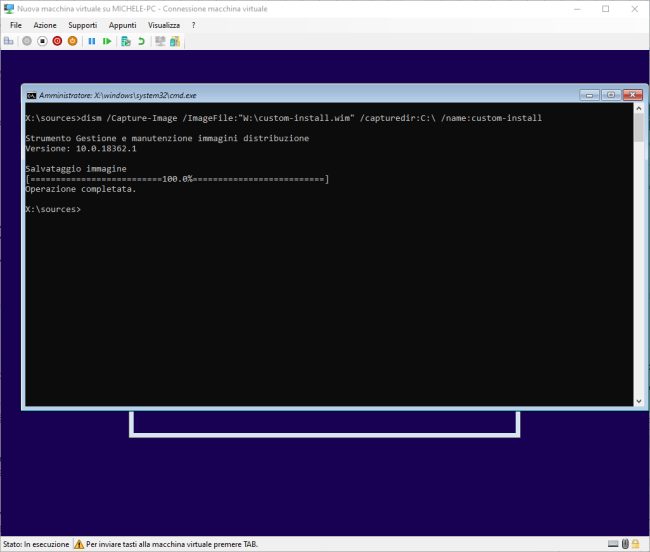The height and width of the screenshot is (552, 650).
Task: Minimize the virtual machine connection window
Action: coord(577,9)
